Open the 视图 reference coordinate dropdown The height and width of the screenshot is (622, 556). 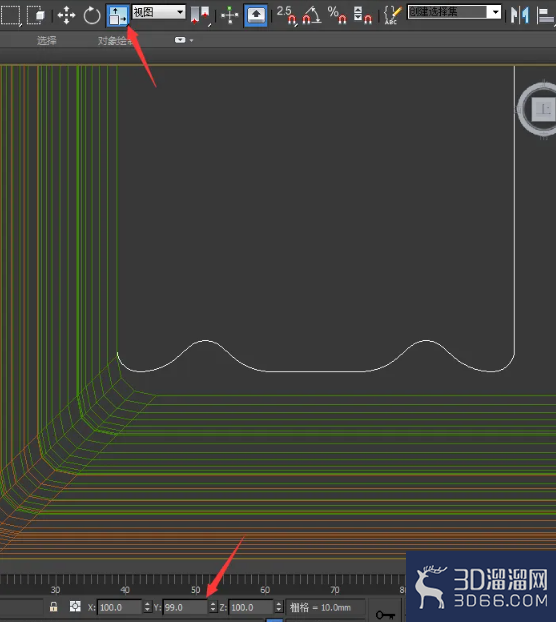159,12
